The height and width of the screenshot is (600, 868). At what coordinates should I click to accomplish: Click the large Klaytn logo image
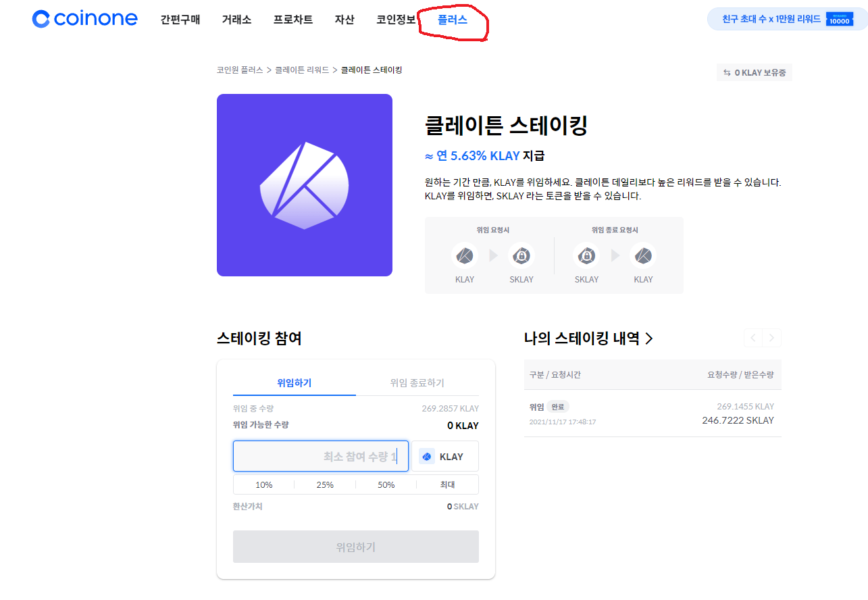click(x=305, y=185)
